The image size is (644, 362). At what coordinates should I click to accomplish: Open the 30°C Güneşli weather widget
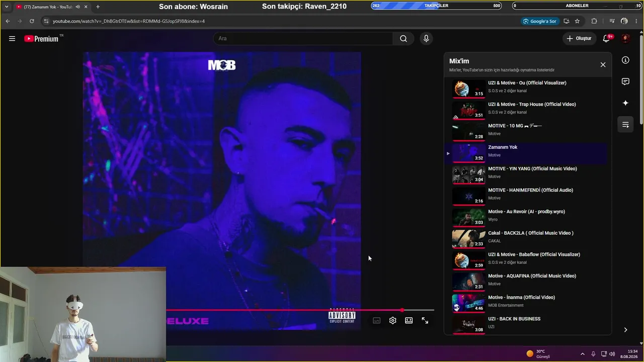click(x=538, y=354)
